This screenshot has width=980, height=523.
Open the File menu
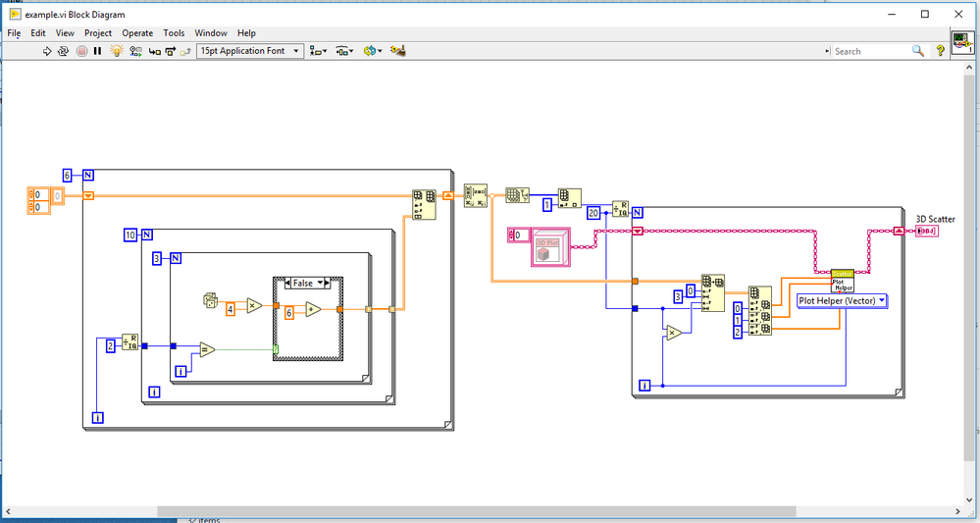coord(14,33)
